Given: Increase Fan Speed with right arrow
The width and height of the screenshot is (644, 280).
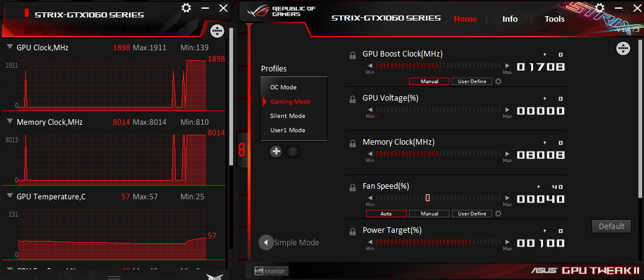Looking at the screenshot, I should click(508, 198).
